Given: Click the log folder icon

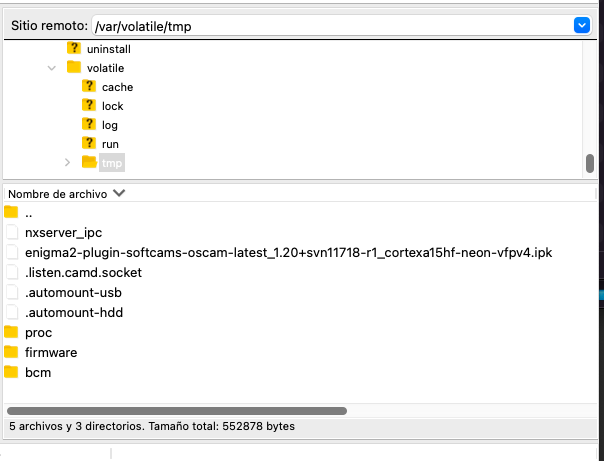Looking at the screenshot, I should click(88, 125).
